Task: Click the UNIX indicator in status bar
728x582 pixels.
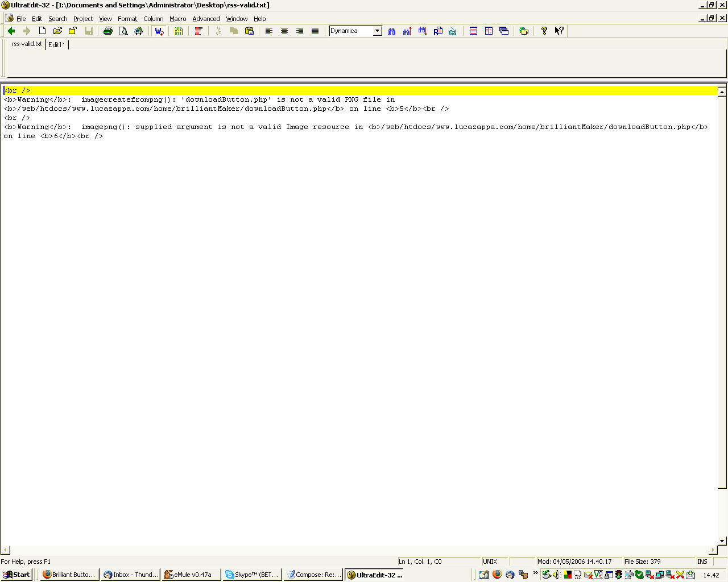Action: pos(490,562)
